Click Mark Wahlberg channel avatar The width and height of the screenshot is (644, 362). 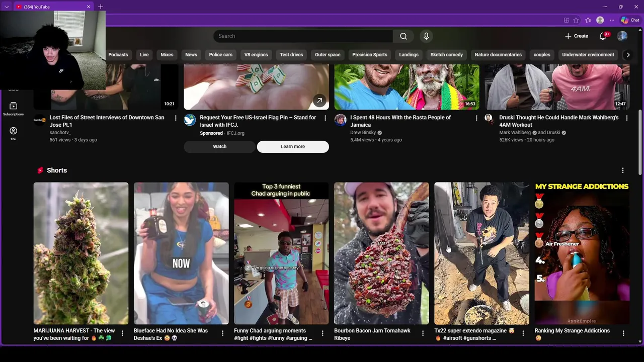click(488, 118)
